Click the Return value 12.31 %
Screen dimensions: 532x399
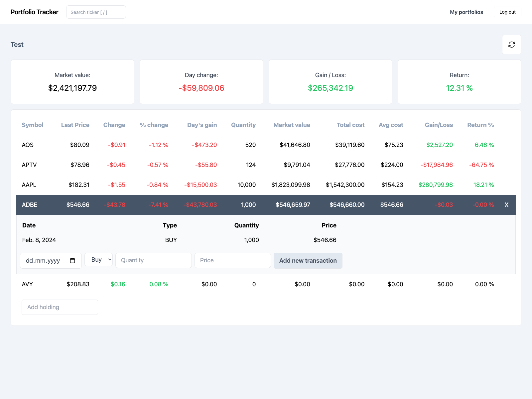459,88
